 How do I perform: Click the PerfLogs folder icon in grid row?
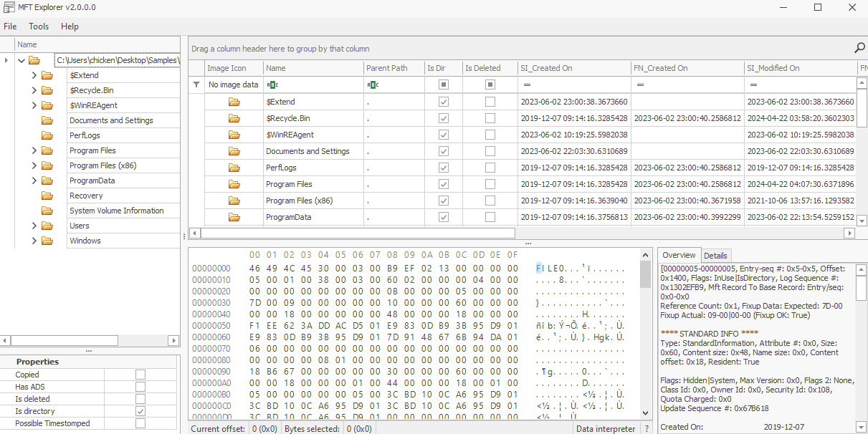234,168
